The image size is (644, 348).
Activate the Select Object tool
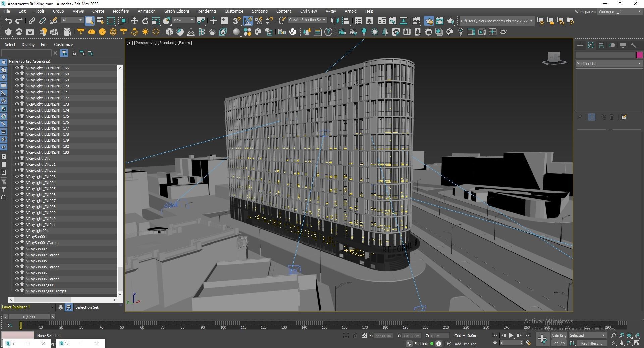click(x=89, y=21)
